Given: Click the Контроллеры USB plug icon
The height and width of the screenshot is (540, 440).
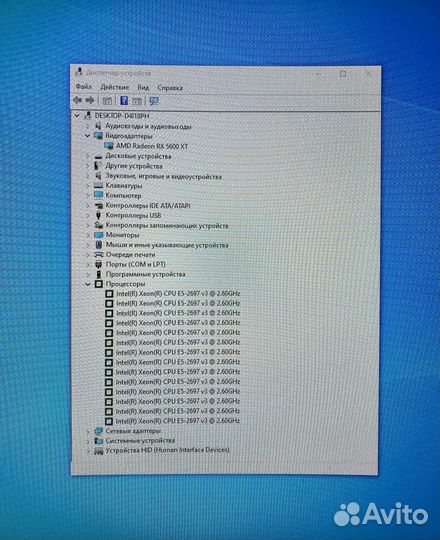Looking at the screenshot, I should 98,215.
